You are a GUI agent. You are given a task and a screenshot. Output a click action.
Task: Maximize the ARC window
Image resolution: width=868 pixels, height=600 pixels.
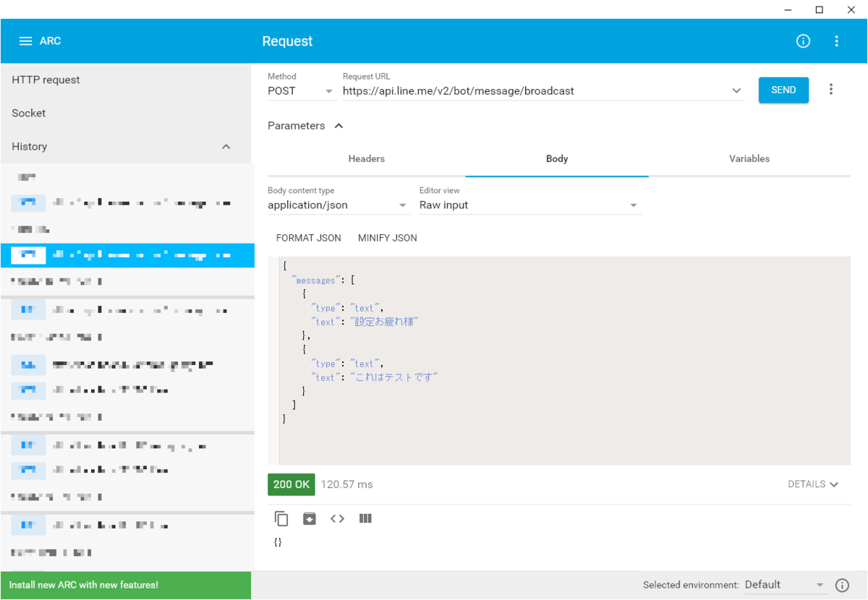coord(819,9)
